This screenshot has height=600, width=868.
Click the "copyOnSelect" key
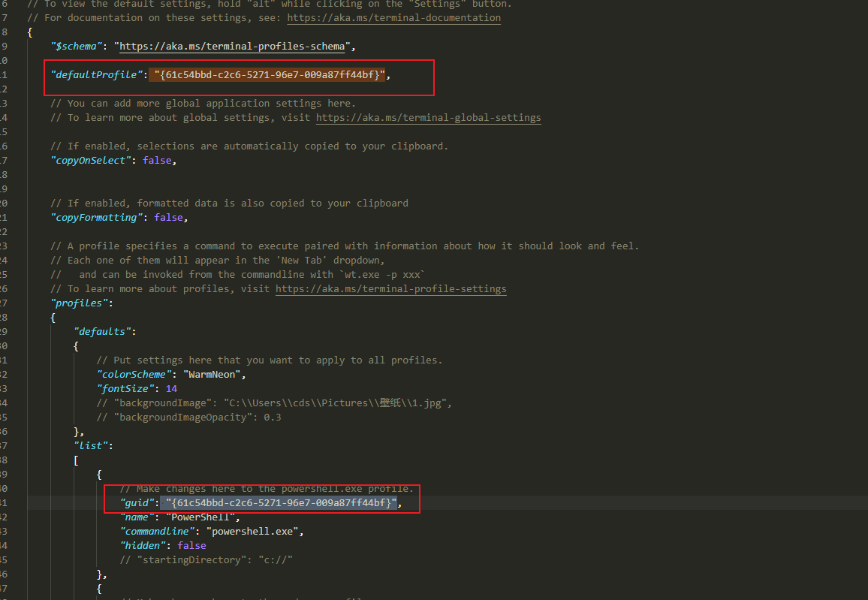tap(92, 161)
